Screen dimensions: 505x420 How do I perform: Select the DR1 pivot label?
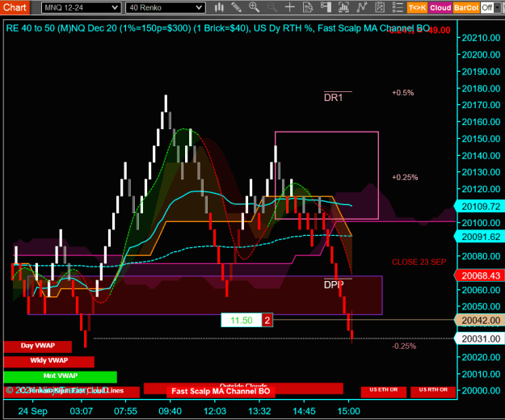tap(334, 98)
